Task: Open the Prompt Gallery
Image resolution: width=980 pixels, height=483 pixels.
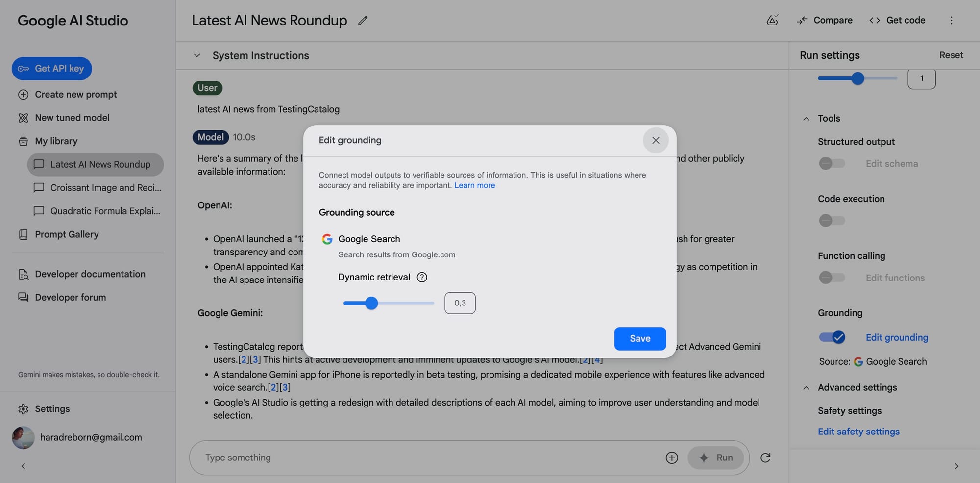Action: point(58,234)
